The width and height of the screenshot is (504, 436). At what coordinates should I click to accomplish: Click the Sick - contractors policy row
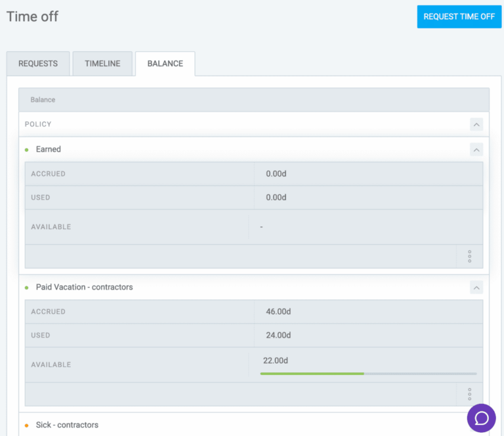pos(67,425)
